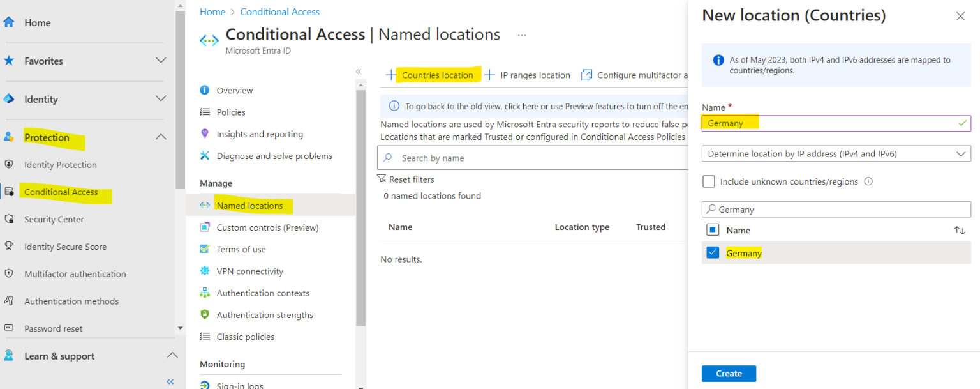Open the Determine location by IP address dropdown
The width and height of the screenshot is (980, 389).
[836, 153]
